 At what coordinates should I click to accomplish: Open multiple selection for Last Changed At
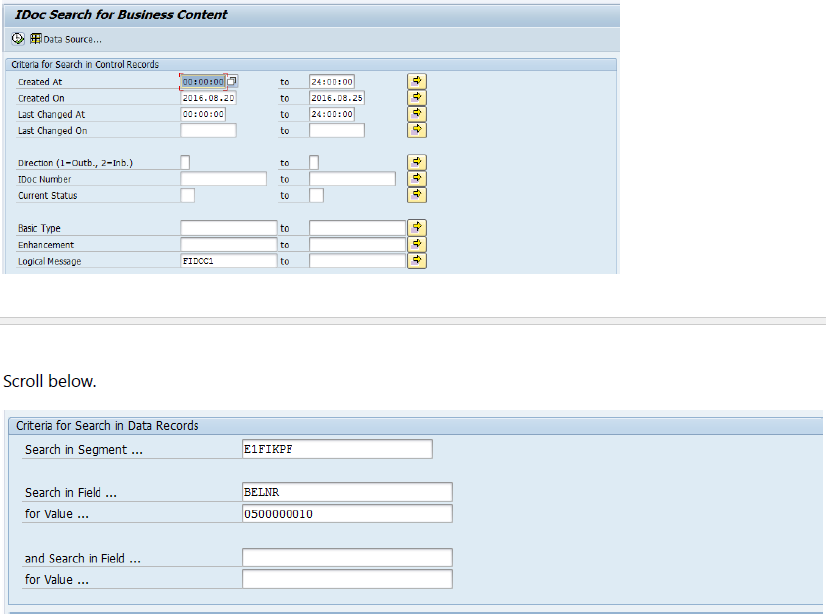(417, 114)
